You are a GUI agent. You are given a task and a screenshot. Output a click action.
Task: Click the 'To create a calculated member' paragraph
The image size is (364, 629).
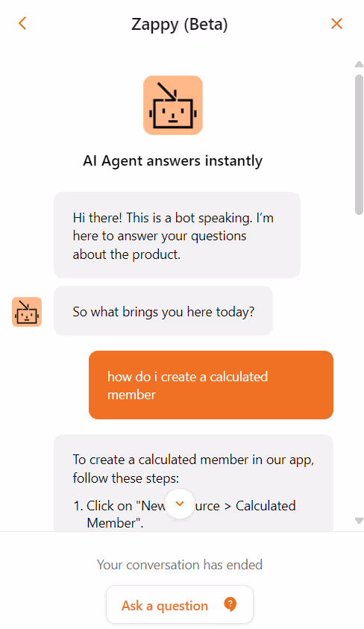193,469
